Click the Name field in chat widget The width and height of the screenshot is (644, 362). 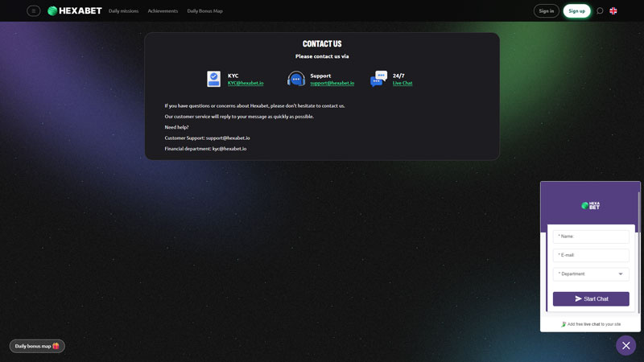pyautogui.click(x=591, y=237)
